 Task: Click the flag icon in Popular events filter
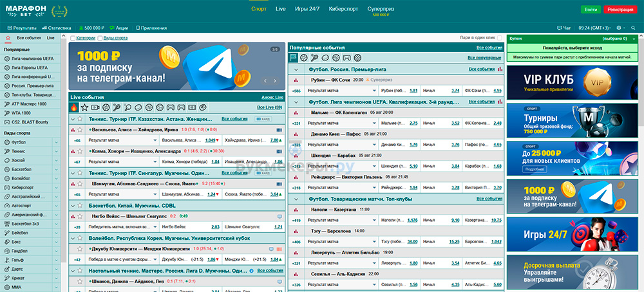click(294, 58)
